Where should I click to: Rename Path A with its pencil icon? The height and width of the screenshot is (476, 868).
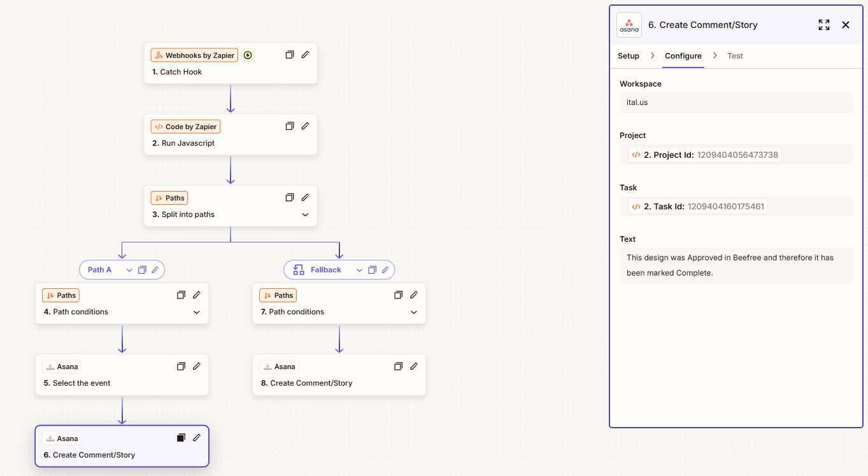click(155, 270)
